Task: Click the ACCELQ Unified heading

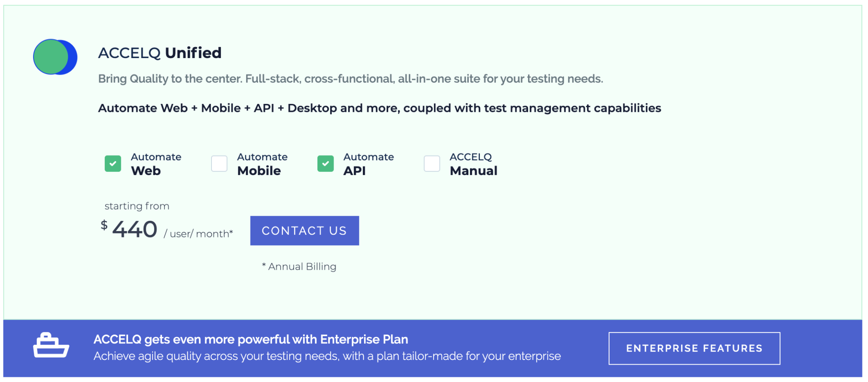Action: point(160,53)
